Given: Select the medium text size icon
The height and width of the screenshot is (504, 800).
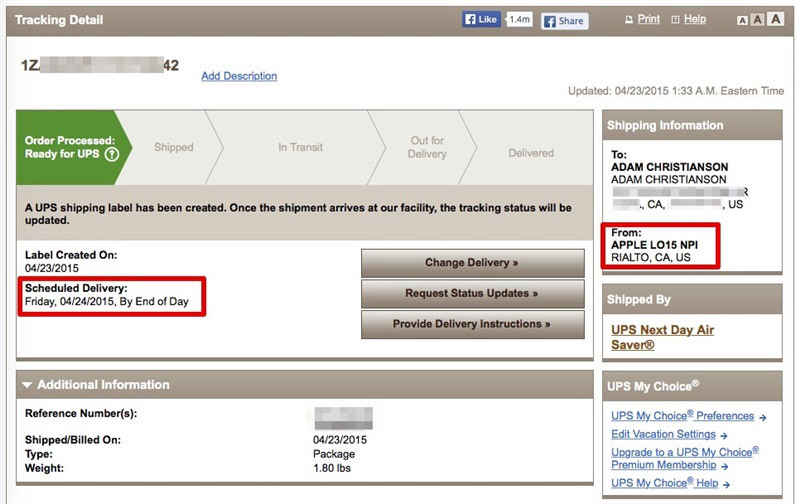Looking at the screenshot, I should (758, 20).
